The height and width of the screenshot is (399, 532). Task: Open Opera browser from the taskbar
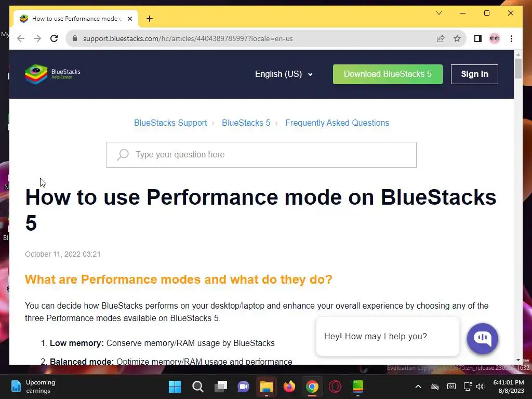tap(335, 387)
